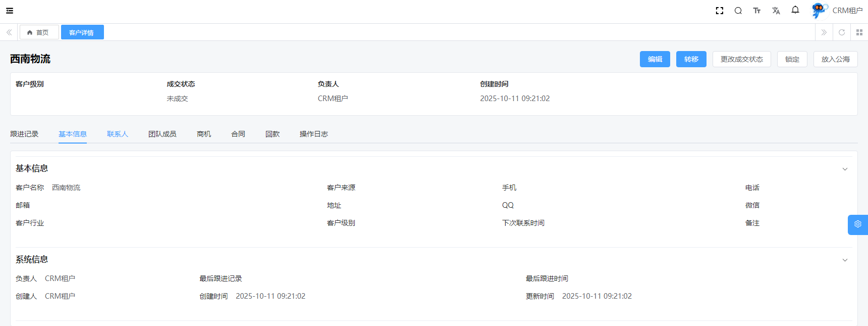Screen dimensions: 868x326
Task: Click the refresh page icon in tab bar
Action: [x=842, y=32]
